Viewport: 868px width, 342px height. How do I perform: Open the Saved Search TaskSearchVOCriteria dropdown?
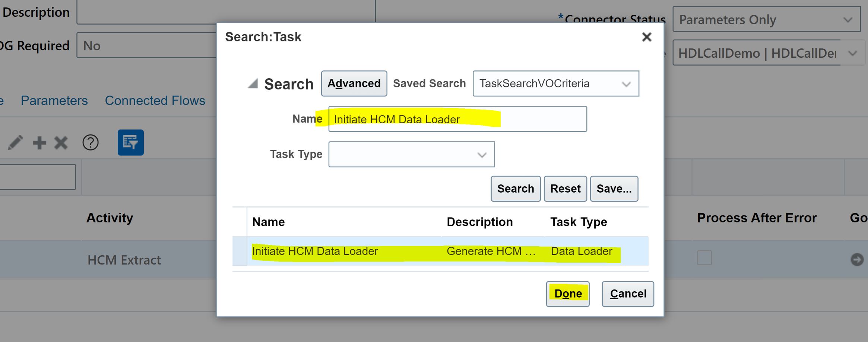(627, 83)
